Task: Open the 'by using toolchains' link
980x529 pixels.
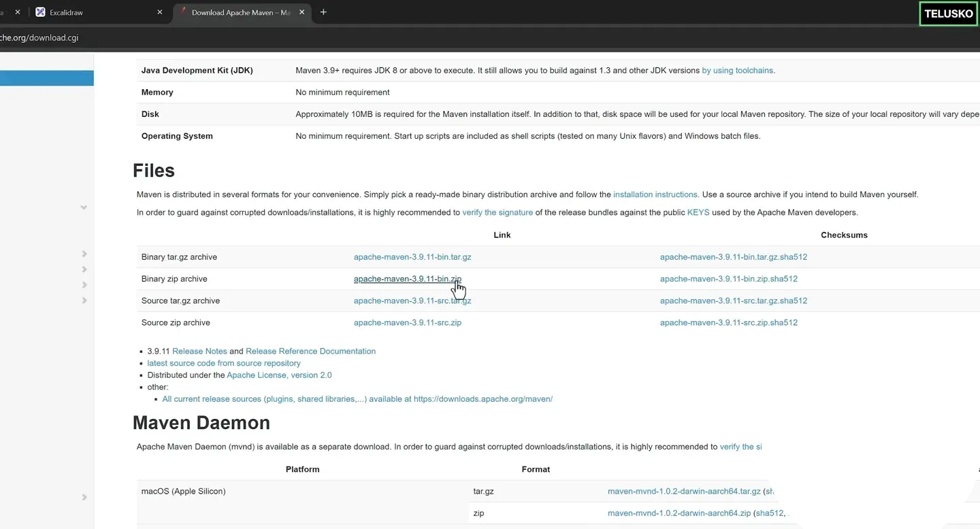Action: [738, 71]
